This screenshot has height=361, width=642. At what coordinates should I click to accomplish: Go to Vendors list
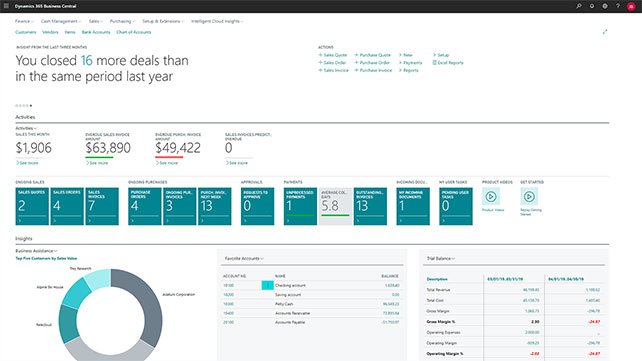50,32
